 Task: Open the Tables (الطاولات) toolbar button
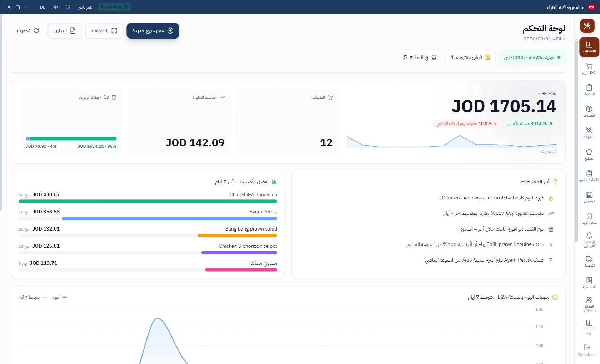[104, 31]
